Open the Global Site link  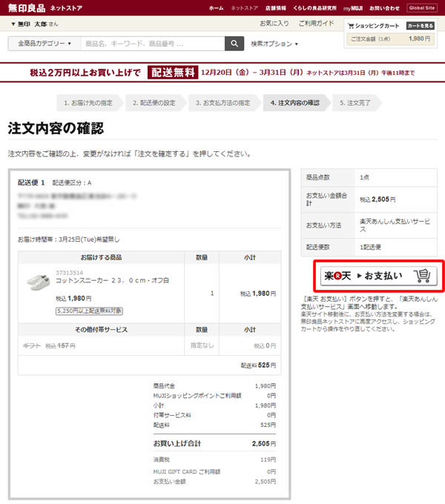click(x=423, y=7)
